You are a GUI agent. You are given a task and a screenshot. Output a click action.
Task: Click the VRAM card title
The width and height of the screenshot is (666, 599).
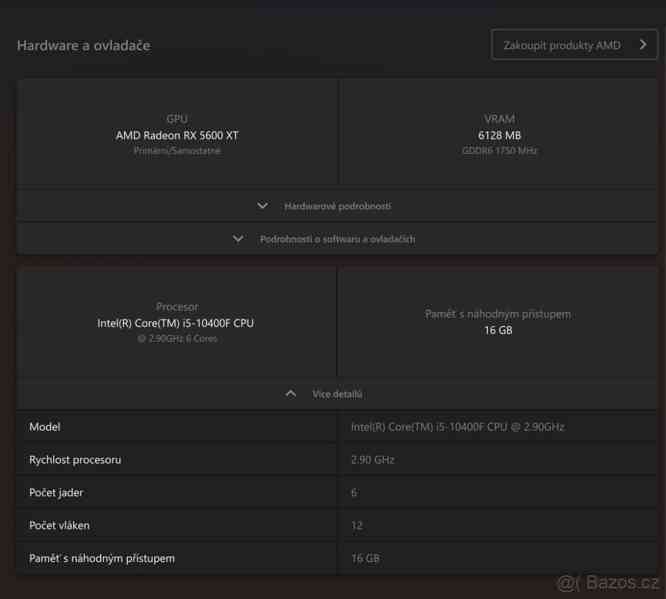pos(500,119)
